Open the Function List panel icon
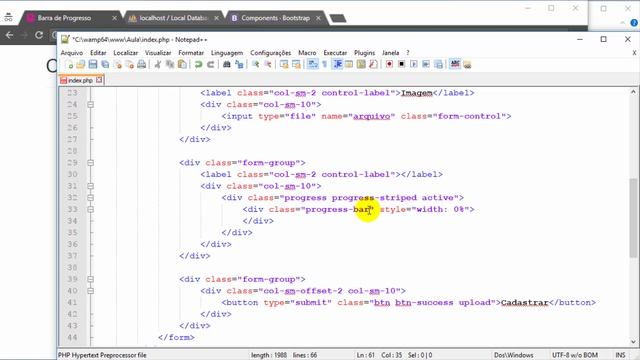Screen dimensions: 640x360 click(x=373, y=64)
